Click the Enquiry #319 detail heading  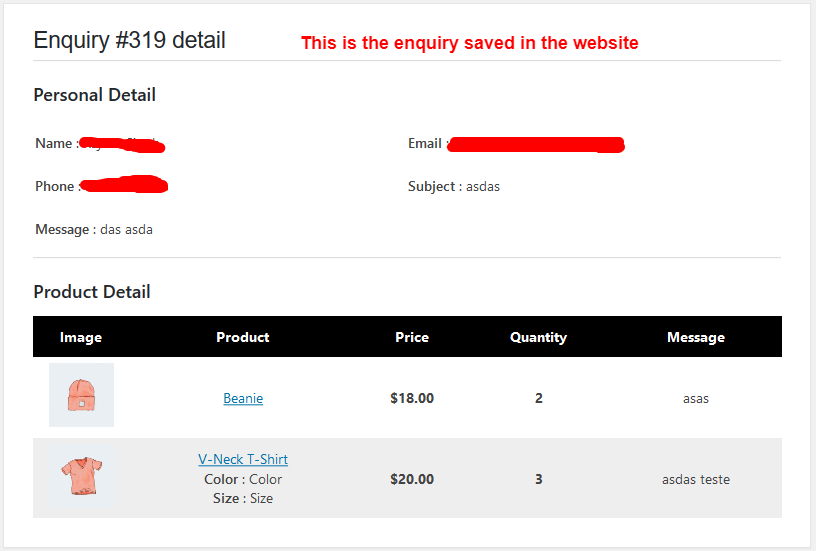coord(129,40)
